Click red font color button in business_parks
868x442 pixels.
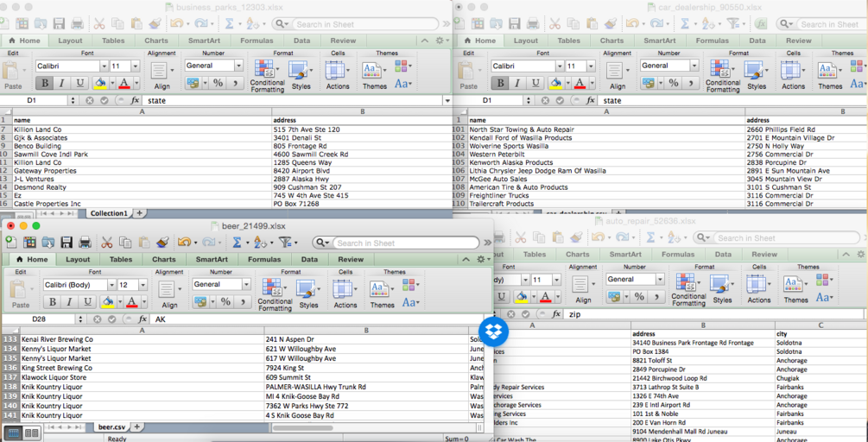click(124, 83)
